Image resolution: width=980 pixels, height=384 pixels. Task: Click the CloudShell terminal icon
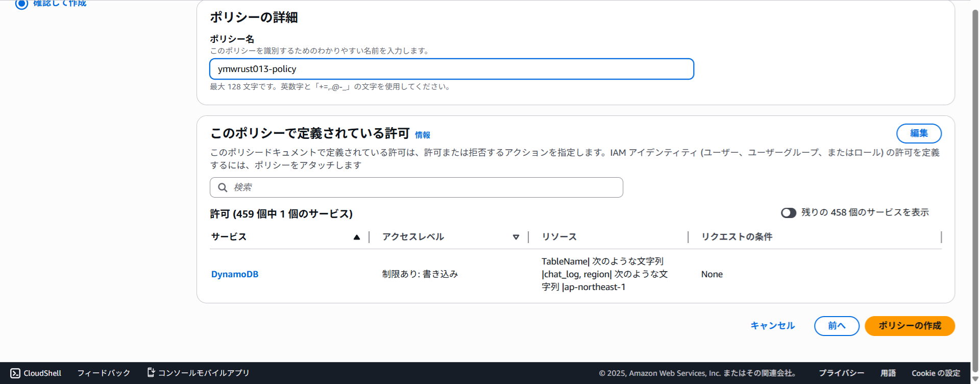tap(15, 373)
